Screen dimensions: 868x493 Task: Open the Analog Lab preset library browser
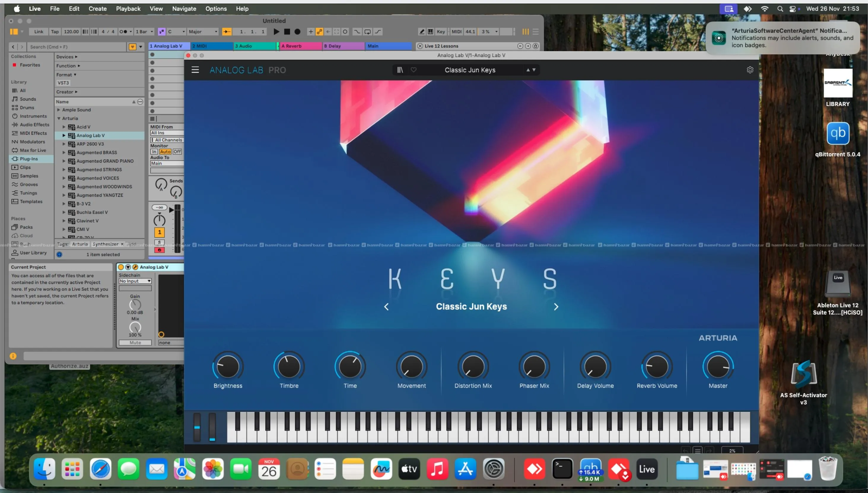pos(400,70)
